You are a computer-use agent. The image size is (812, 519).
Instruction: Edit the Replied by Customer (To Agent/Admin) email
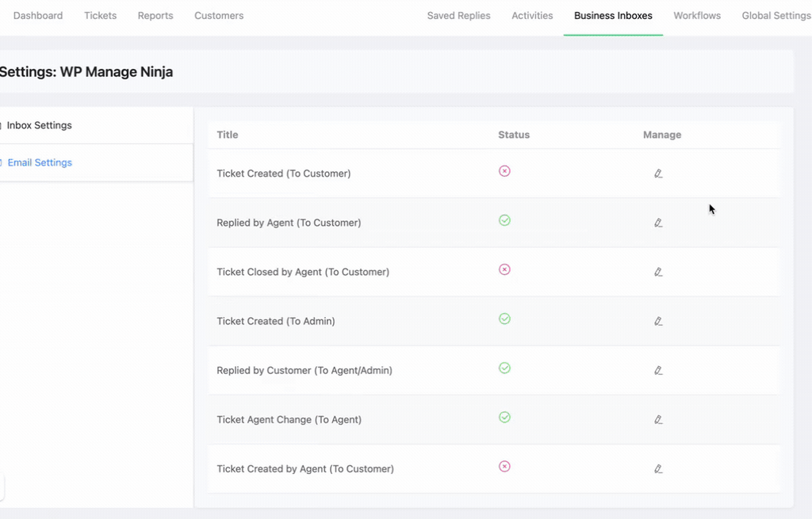tap(658, 370)
